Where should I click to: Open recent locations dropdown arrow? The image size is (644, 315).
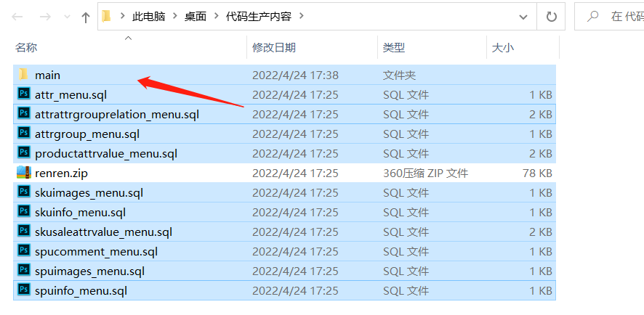pos(68,17)
